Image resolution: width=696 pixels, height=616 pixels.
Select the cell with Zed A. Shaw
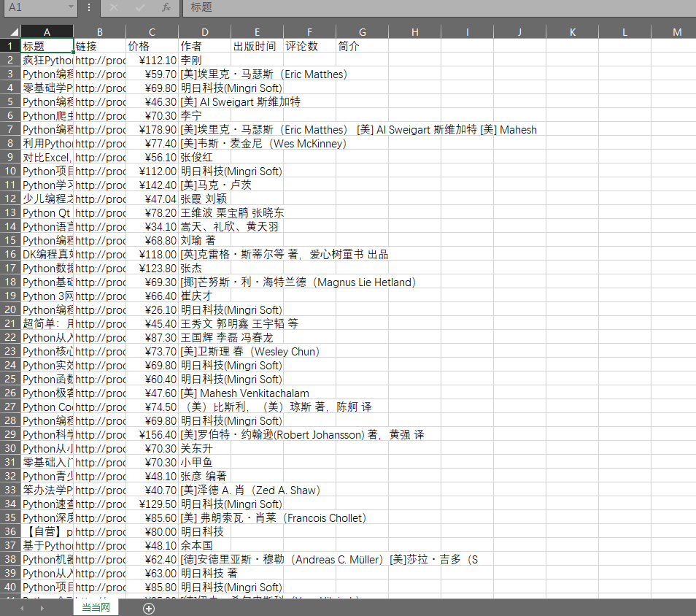point(204,490)
